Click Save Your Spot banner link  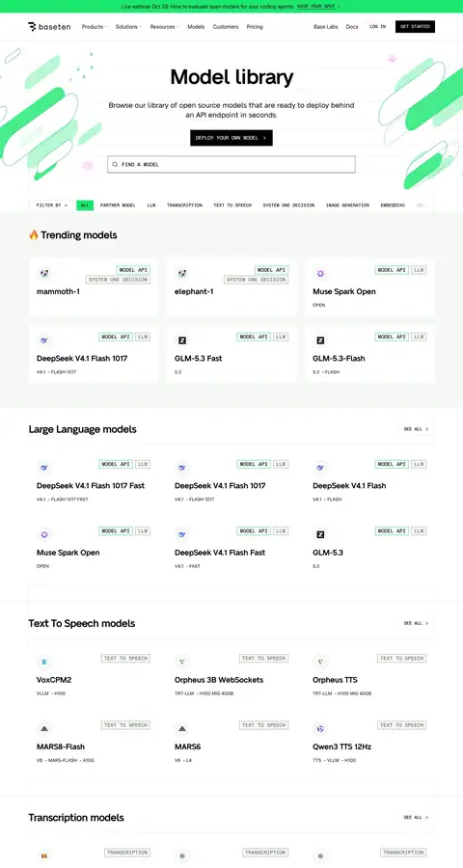pyautogui.click(x=318, y=6)
